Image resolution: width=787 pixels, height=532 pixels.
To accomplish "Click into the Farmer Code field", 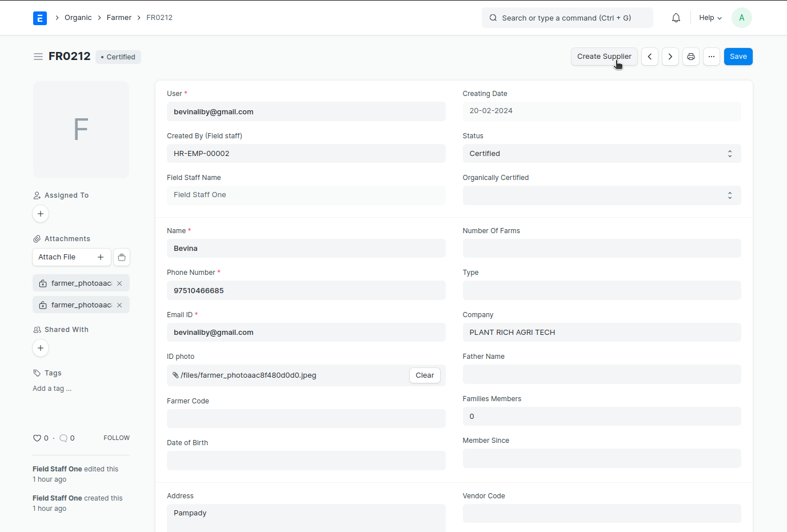I will [x=306, y=418].
